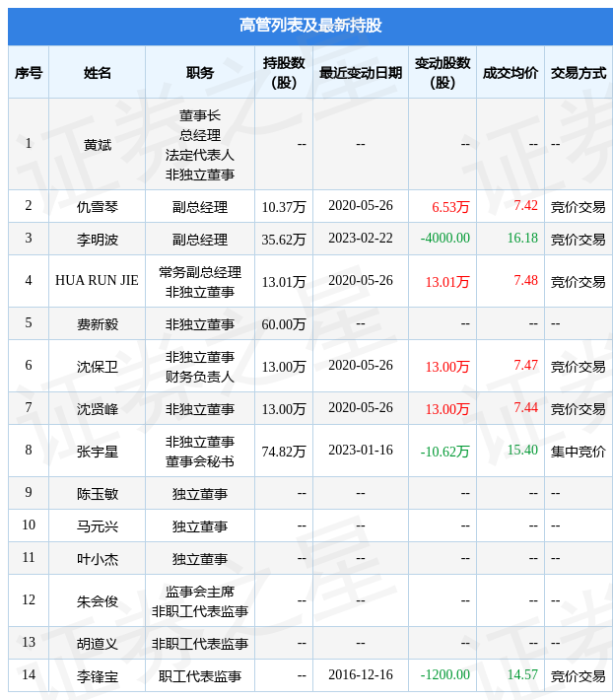The image size is (613, 700).
Task: Click the name 李明波
Action: (98, 240)
